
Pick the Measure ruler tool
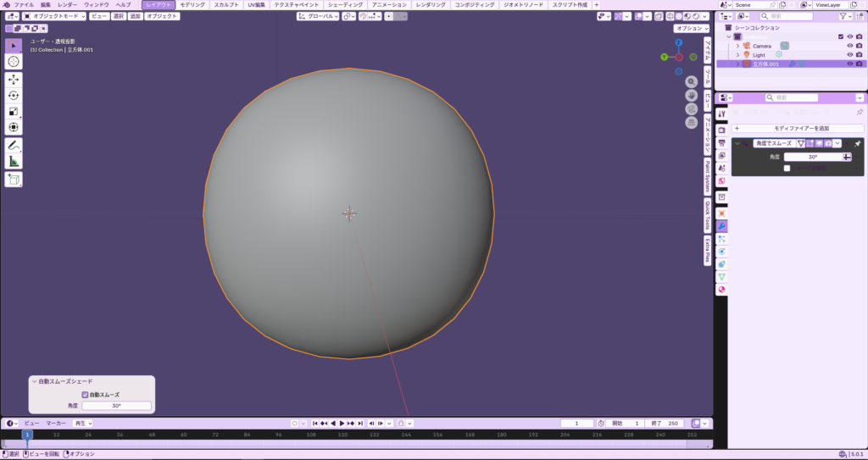click(x=14, y=162)
